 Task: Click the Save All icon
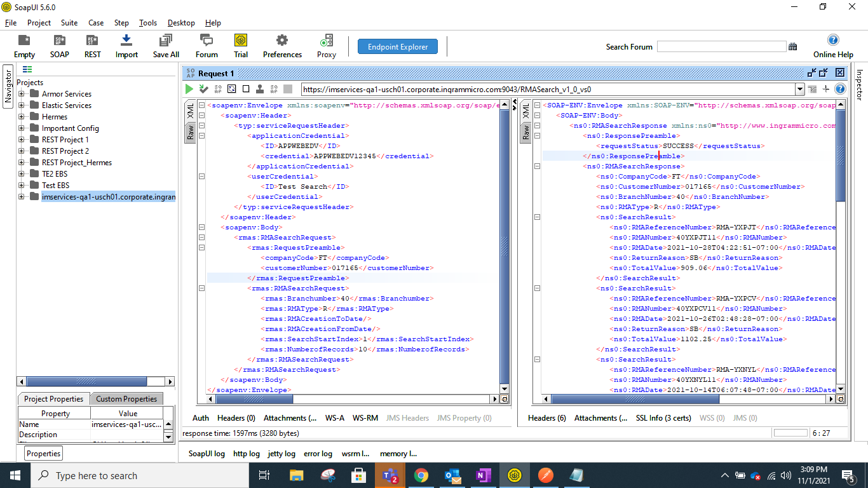[x=166, y=46]
